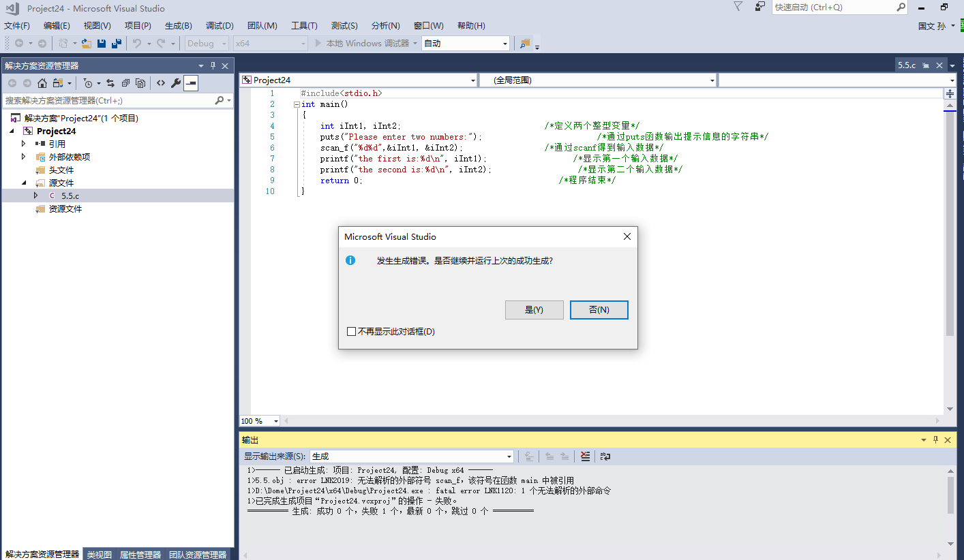Open Properties with the wrench icon
Image resolution: width=964 pixels, height=560 pixels.
175,83
